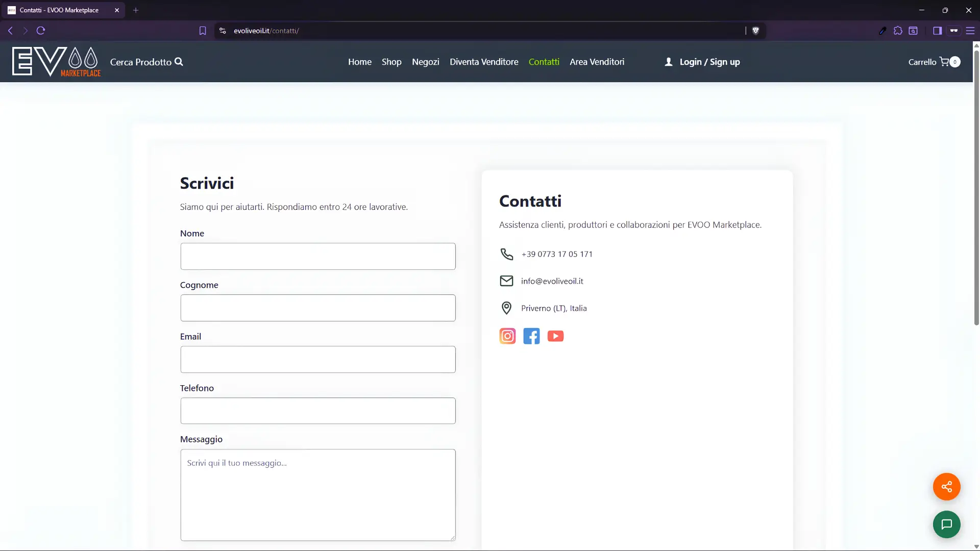Open a new browser tab
This screenshot has height=551, width=980.
(136, 10)
